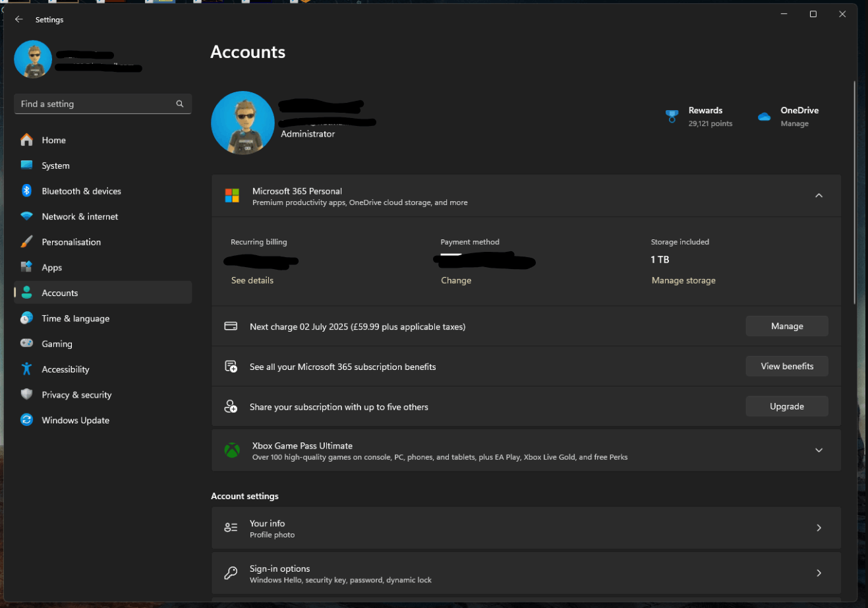
Task: Click the Account settings heading
Action: tap(245, 496)
